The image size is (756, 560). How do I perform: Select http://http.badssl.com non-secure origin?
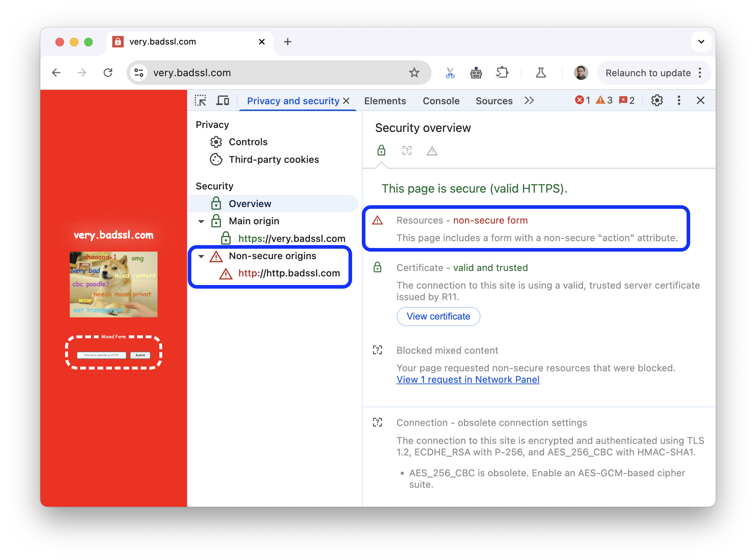(x=290, y=273)
